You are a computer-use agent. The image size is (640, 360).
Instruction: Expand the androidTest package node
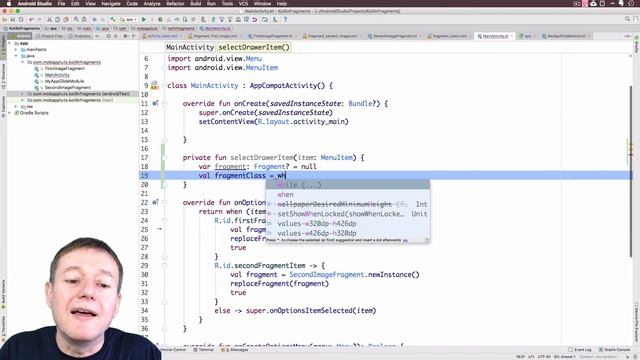point(22,94)
